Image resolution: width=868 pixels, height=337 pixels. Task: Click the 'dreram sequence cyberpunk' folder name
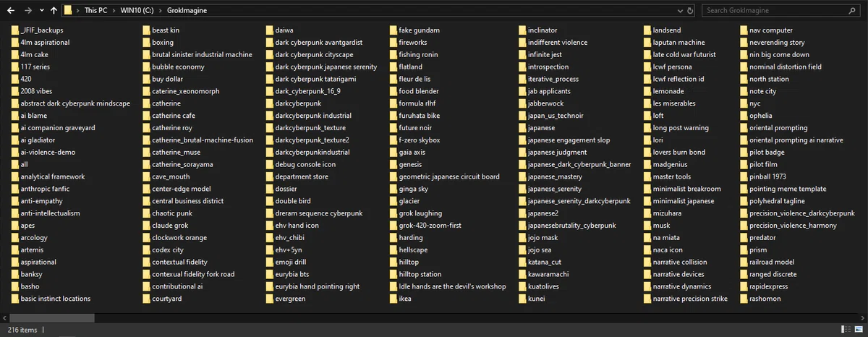pyautogui.click(x=319, y=213)
